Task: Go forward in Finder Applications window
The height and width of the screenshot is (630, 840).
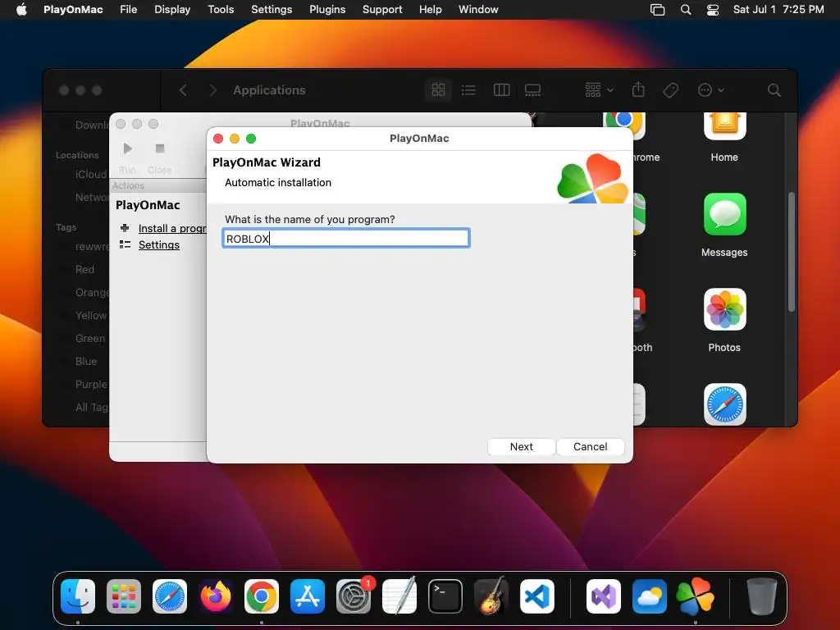Action: pyautogui.click(x=212, y=90)
